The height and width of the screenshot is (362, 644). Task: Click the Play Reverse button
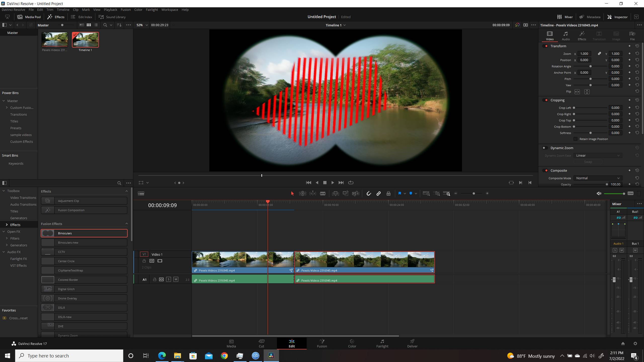(x=317, y=183)
